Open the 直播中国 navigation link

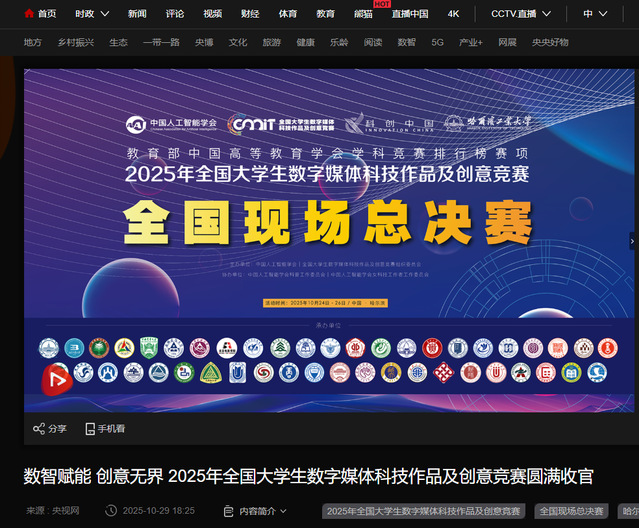click(x=410, y=14)
